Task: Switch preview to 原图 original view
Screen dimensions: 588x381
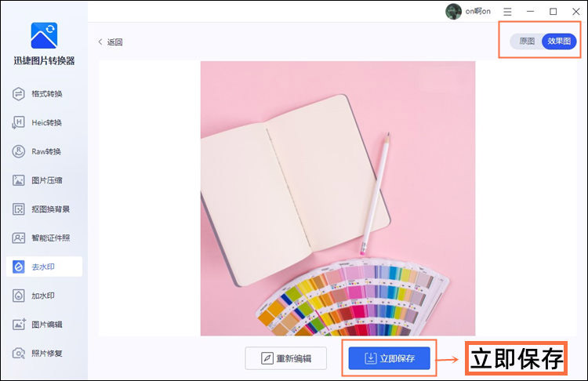Action: pos(527,42)
